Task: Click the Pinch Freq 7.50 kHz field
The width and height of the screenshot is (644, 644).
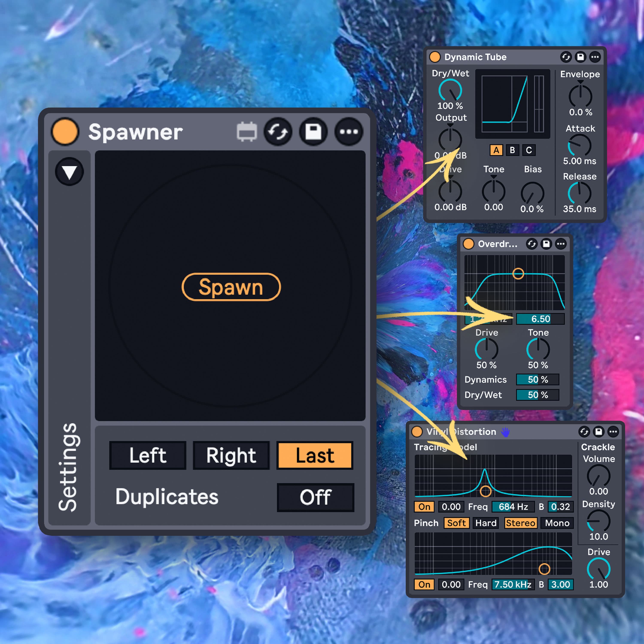Action: [x=513, y=585]
